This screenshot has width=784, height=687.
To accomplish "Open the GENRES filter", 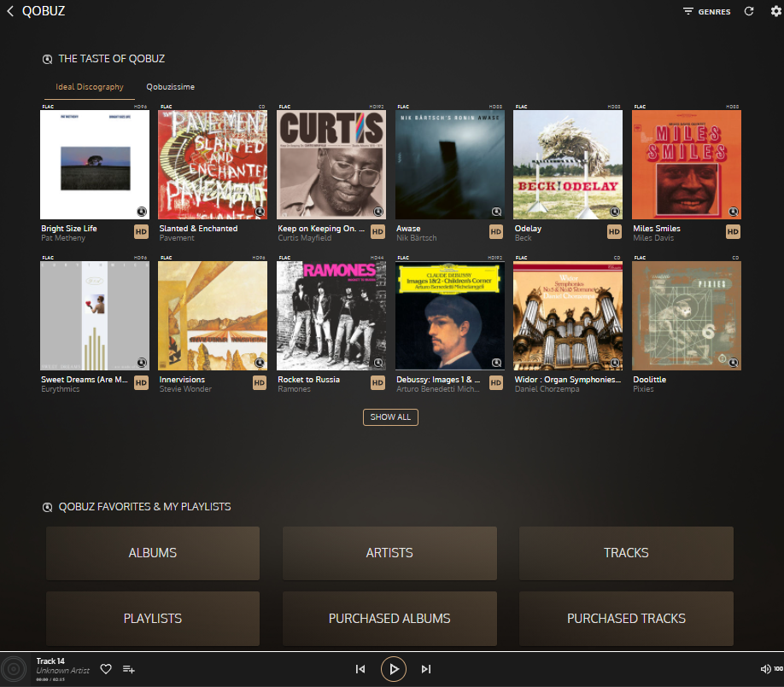I will [x=706, y=11].
